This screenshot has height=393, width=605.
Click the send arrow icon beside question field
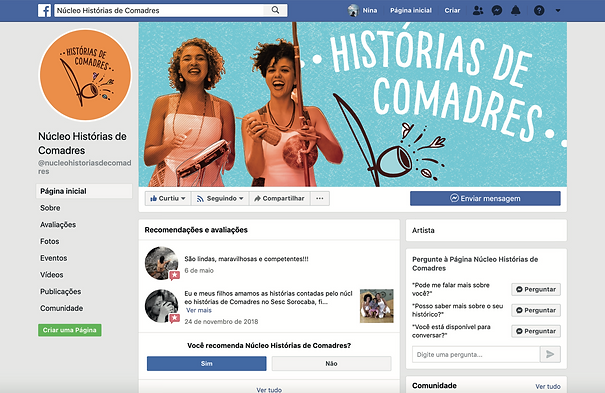(550, 354)
